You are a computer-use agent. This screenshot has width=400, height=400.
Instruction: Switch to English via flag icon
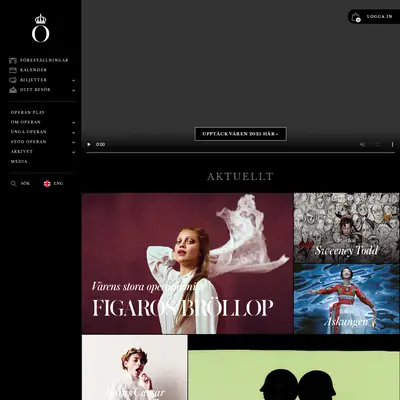[47, 183]
